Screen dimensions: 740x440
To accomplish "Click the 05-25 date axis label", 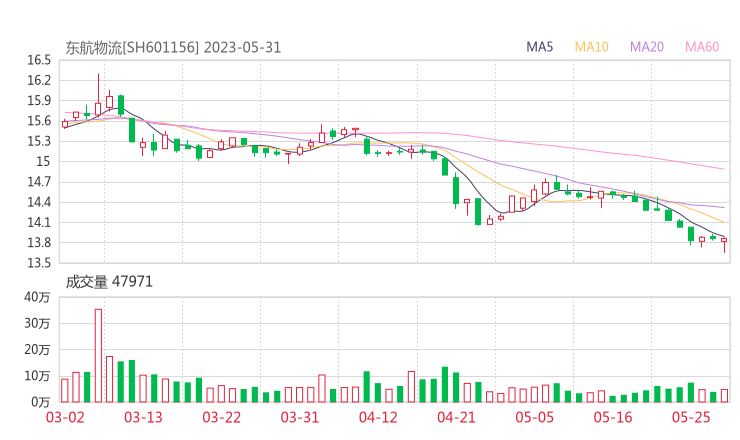I will pos(691,417).
